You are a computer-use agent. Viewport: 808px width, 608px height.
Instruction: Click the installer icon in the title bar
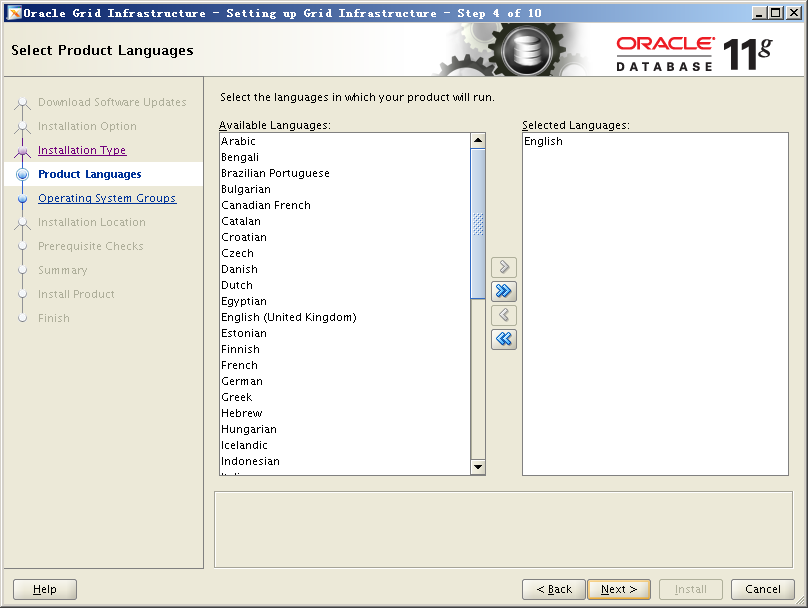coord(13,13)
